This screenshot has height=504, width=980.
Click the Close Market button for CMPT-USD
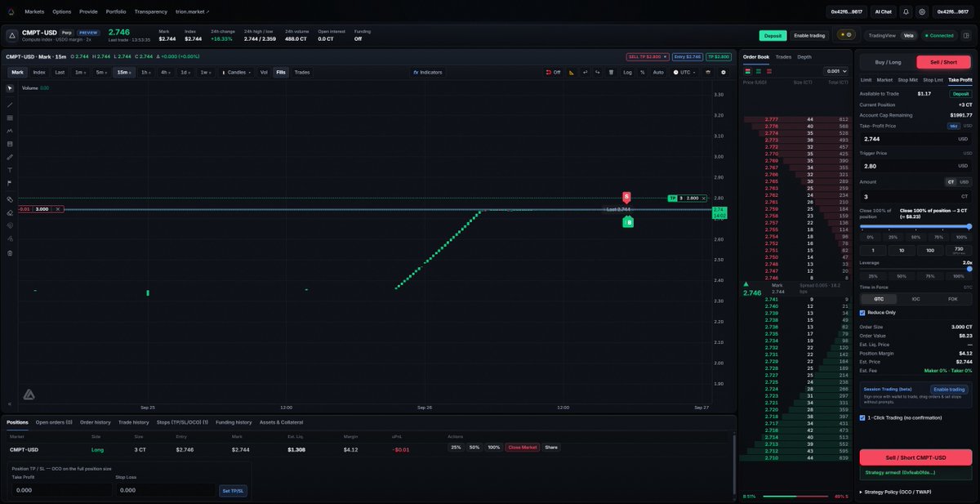(523, 448)
